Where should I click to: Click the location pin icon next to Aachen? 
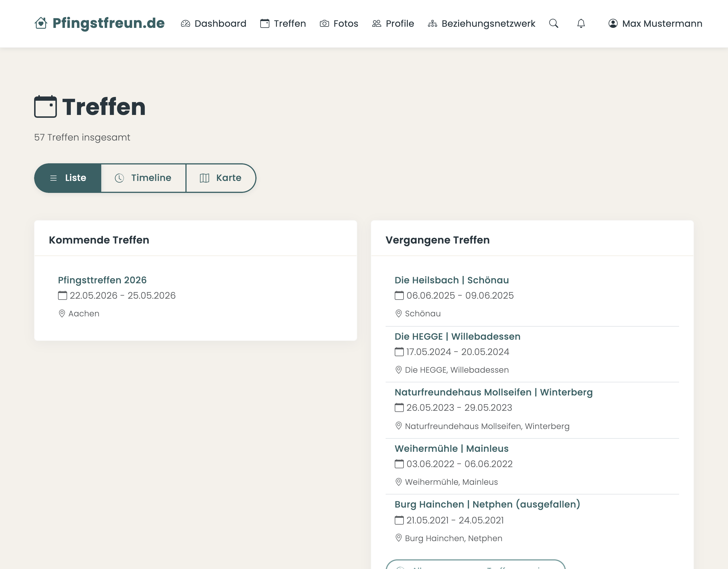coord(62,313)
